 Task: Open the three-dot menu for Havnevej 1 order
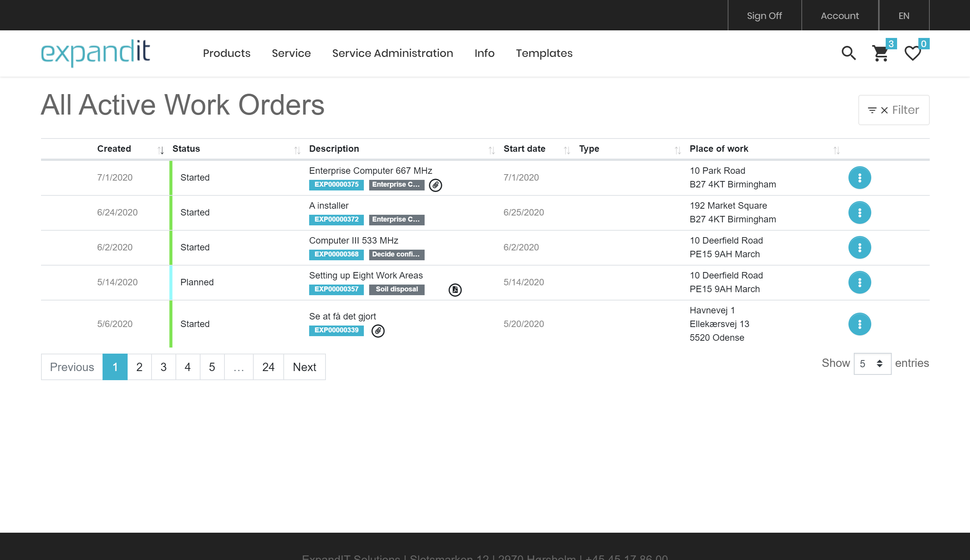[859, 324]
